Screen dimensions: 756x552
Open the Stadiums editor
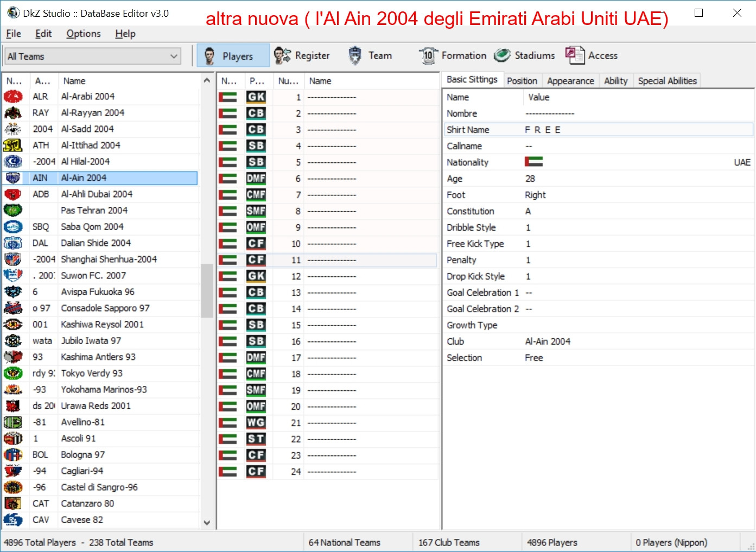coord(525,56)
